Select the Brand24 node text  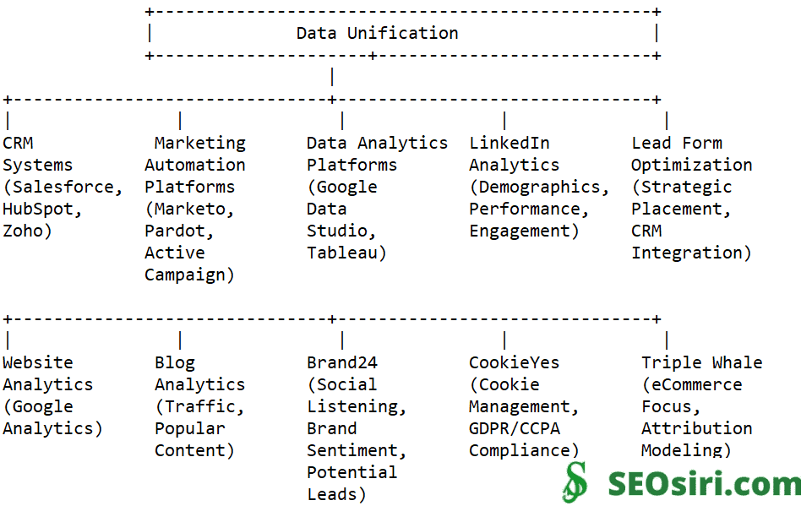[342, 362]
